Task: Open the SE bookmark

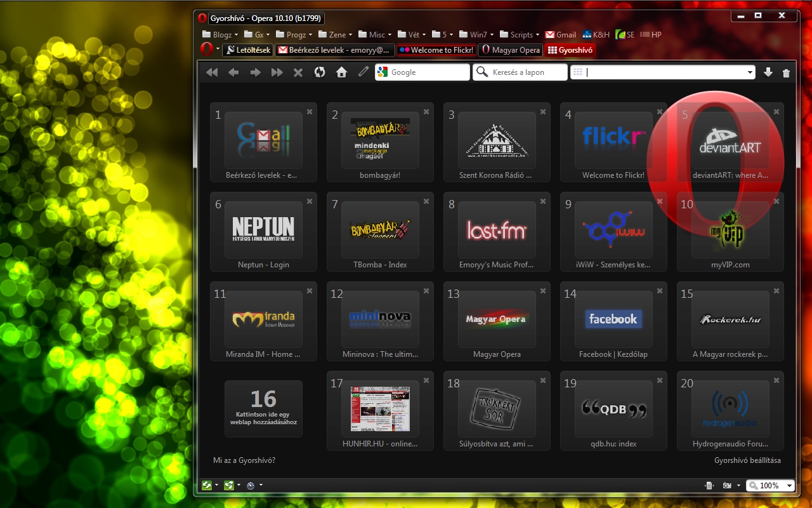Action: pyautogui.click(x=625, y=35)
